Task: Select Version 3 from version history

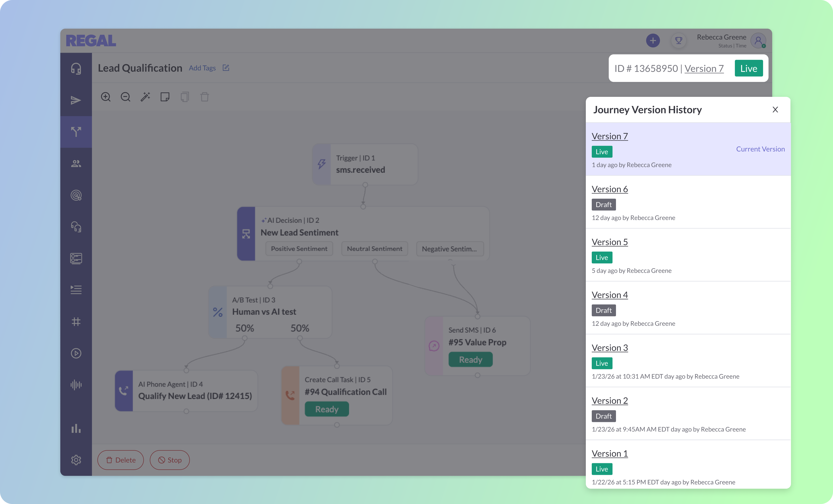Action: pos(610,348)
